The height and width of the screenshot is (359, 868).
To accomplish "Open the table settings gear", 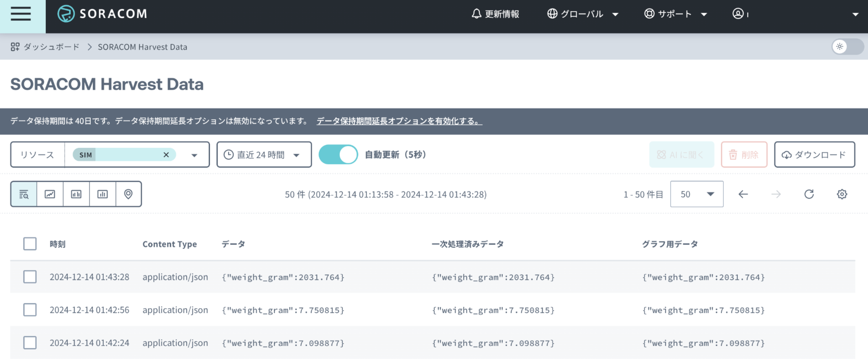I will 842,194.
